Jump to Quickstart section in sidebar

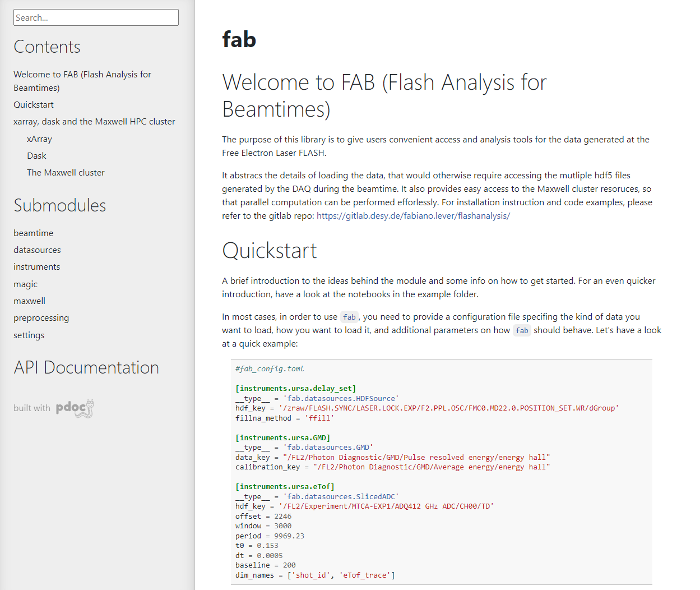coord(34,105)
